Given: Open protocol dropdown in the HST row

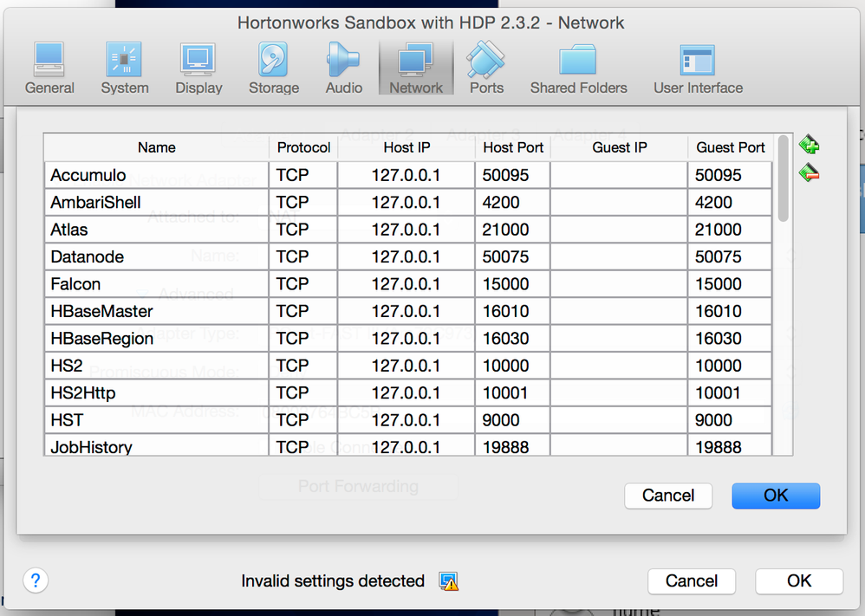Looking at the screenshot, I should coord(303,419).
